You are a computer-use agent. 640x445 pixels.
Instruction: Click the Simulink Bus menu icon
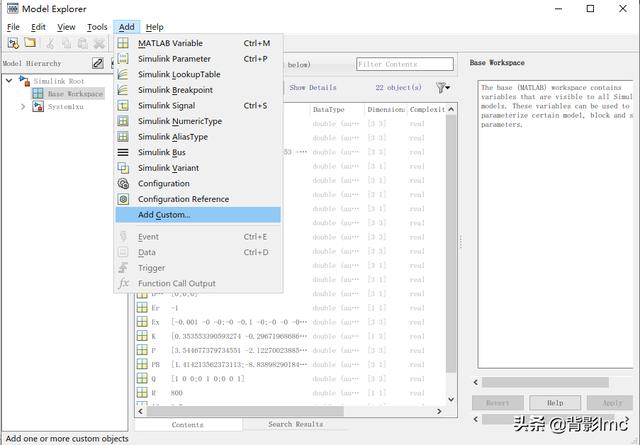coord(123,152)
